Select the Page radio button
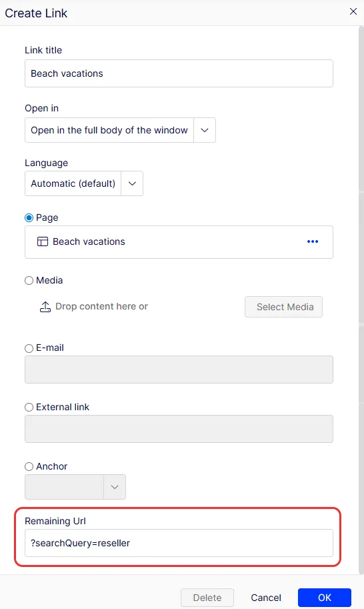Viewport: 364px width, 609px height. coord(29,218)
